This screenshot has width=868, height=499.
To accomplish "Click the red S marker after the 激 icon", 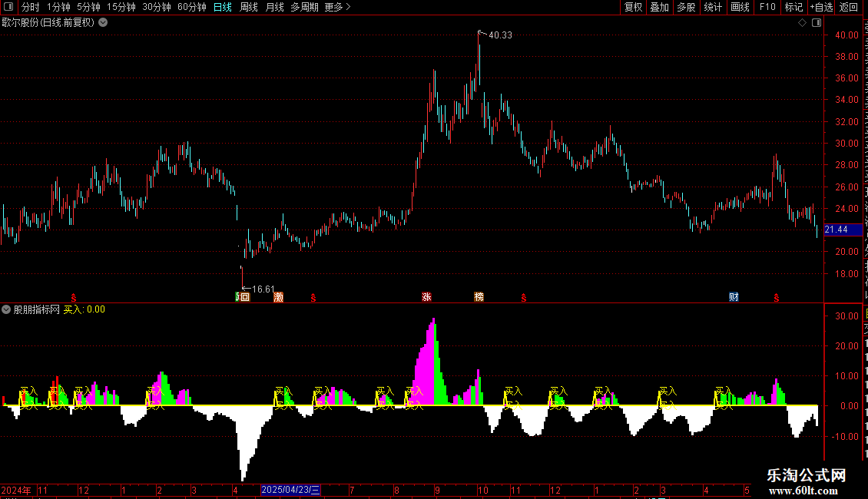I will pyautogui.click(x=313, y=298).
